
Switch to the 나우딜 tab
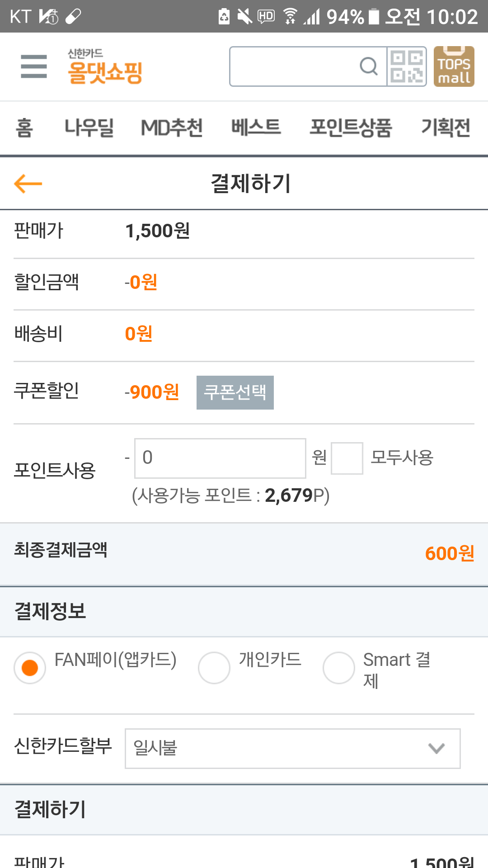pos(89,127)
